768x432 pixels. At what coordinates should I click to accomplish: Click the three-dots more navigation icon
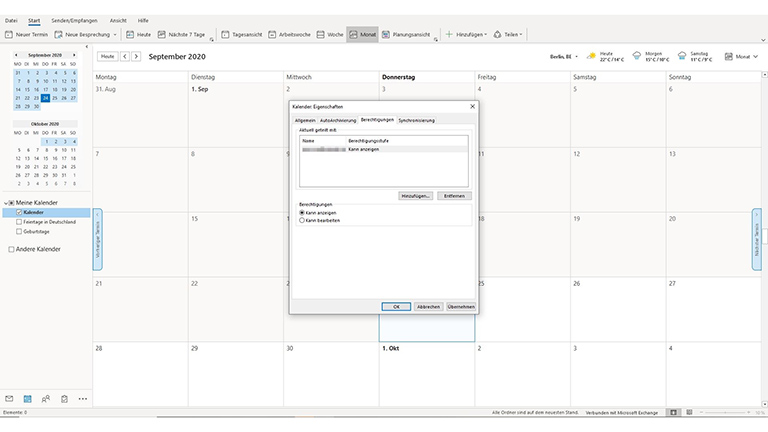click(x=82, y=398)
